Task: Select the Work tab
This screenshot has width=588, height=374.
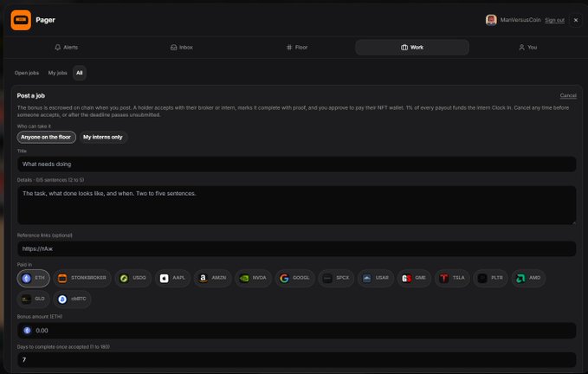Action: point(412,48)
